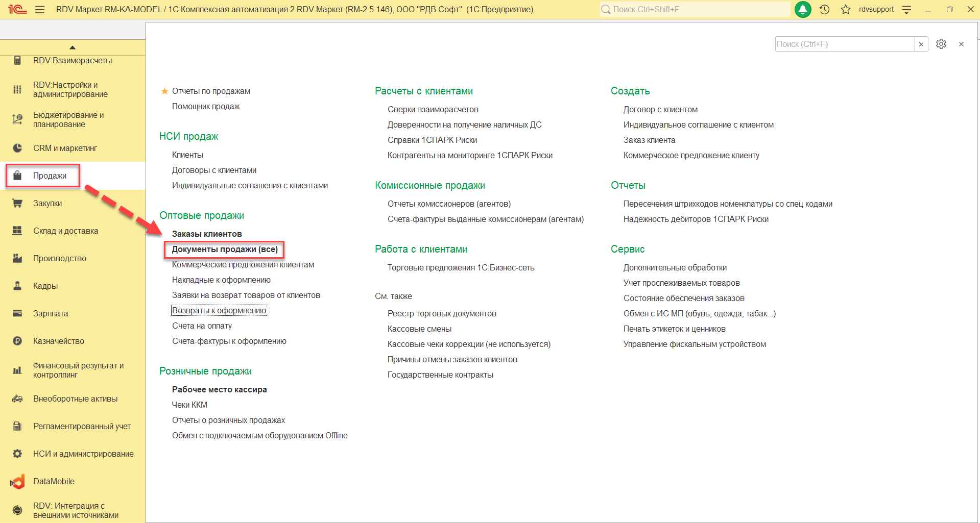980x523 pixels.
Task: Open Накладные к оформлению
Action: click(x=221, y=280)
